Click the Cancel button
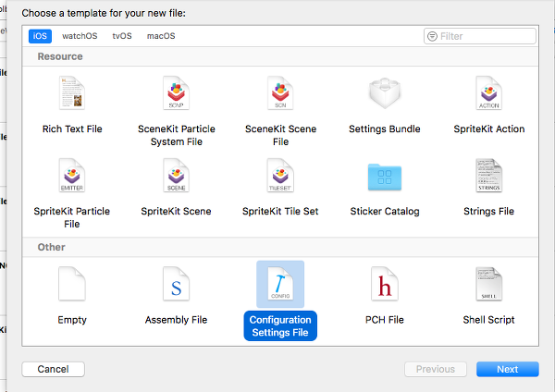 click(x=53, y=369)
